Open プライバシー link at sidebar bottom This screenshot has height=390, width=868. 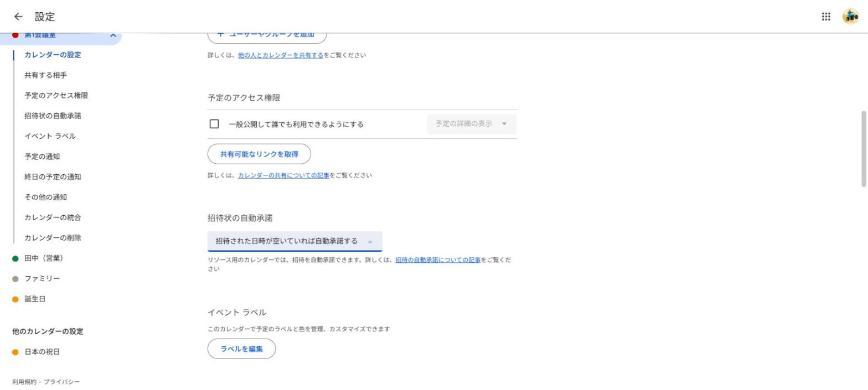61,382
